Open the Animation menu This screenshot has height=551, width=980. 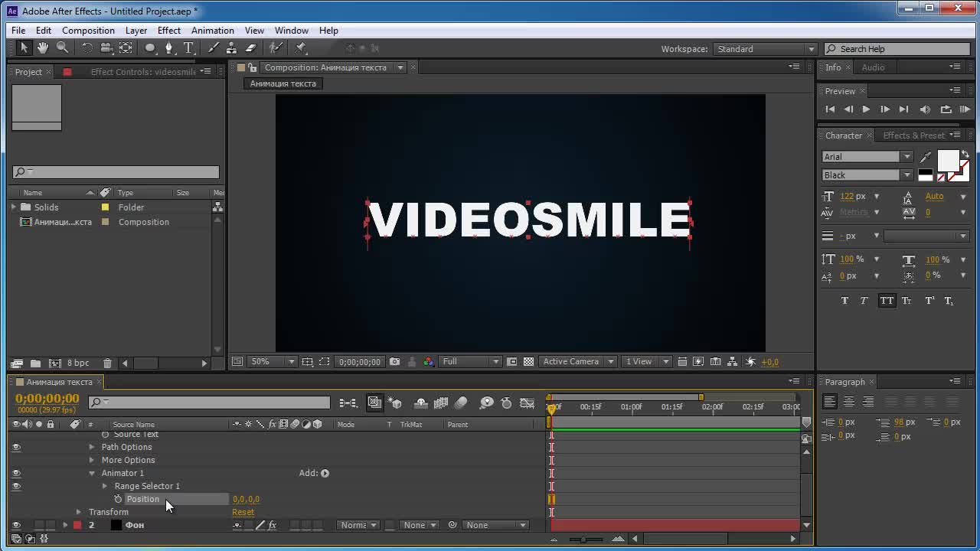[x=213, y=31]
